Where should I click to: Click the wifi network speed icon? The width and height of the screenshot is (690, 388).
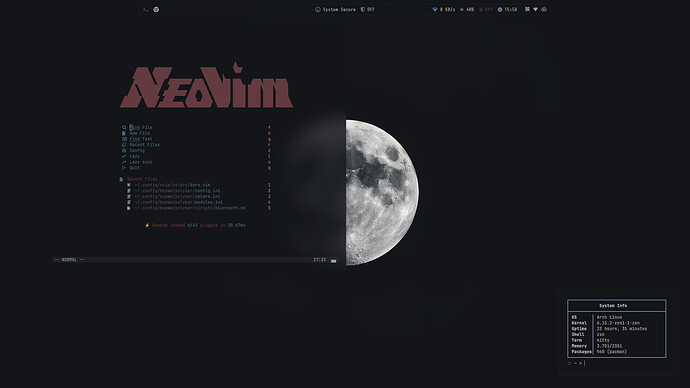pyautogui.click(x=435, y=9)
